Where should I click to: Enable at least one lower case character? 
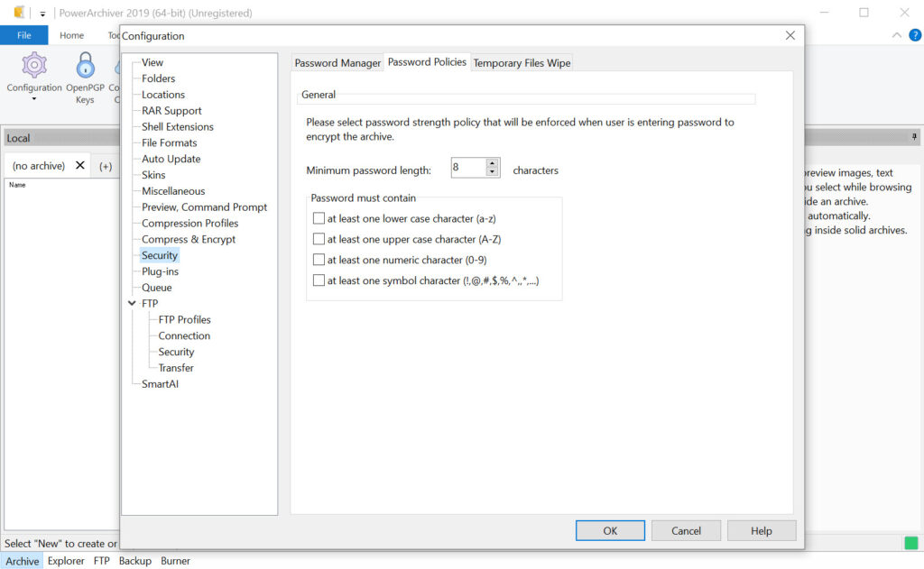[x=319, y=218]
